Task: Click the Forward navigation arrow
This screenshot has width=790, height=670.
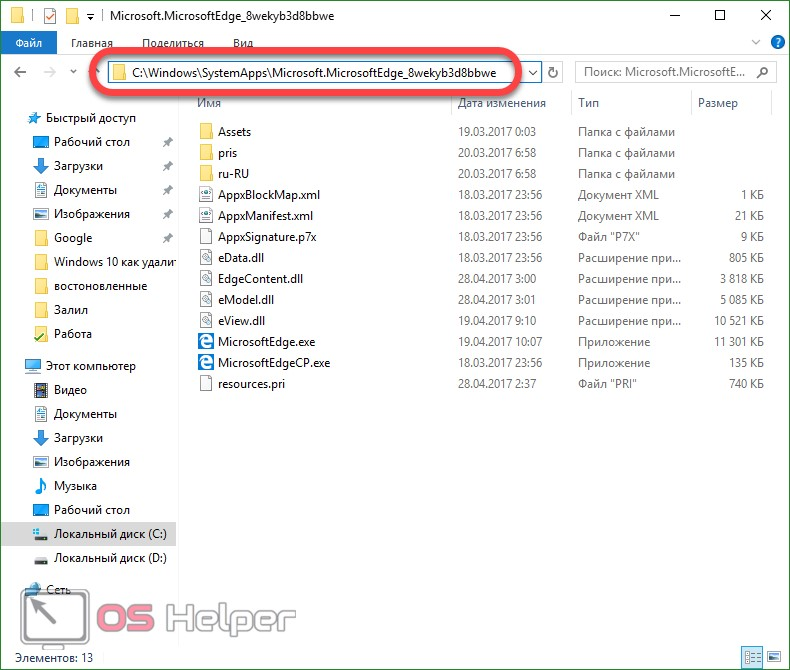Action: click(49, 72)
